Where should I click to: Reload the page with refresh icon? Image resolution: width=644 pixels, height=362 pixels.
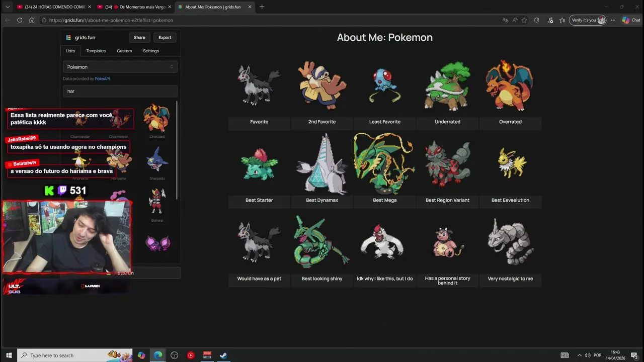click(x=20, y=20)
